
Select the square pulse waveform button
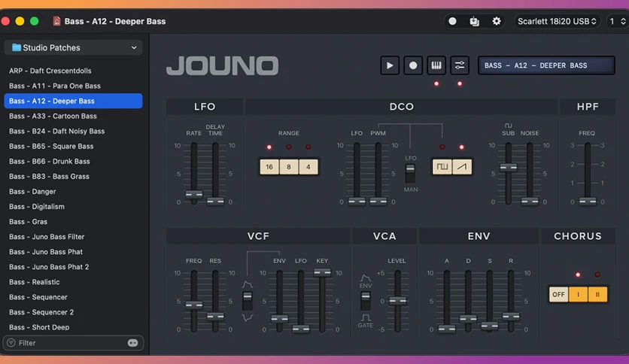coord(442,167)
